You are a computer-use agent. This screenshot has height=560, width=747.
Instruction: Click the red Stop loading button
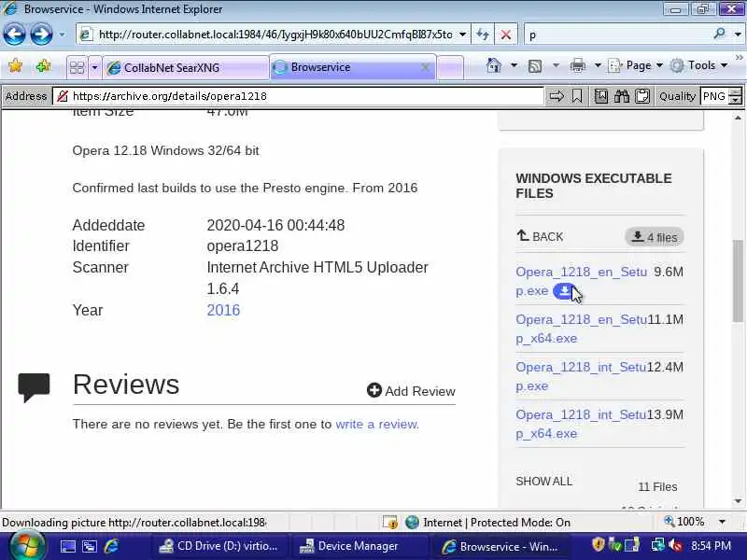point(506,35)
